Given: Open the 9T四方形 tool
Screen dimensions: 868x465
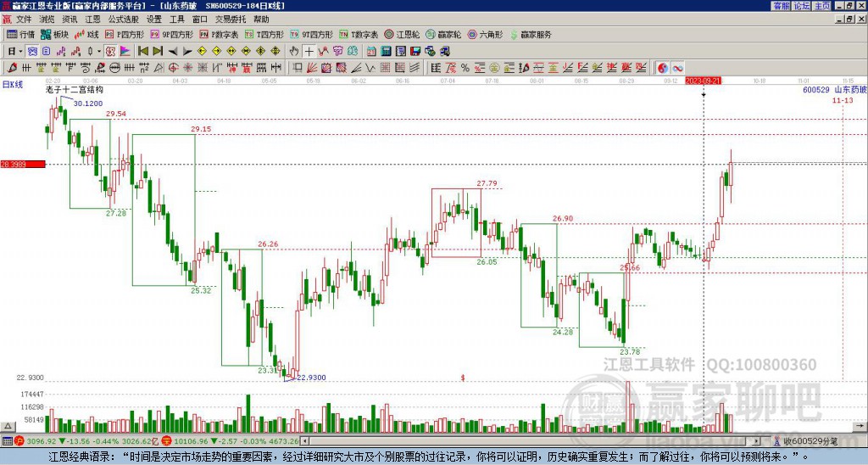Looking at the screenshot, I should tap(311, 34).
